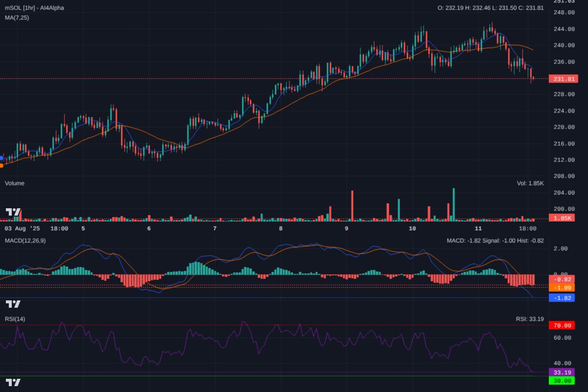Click the TradingView logo in the MACD pane

pos(13,304)
